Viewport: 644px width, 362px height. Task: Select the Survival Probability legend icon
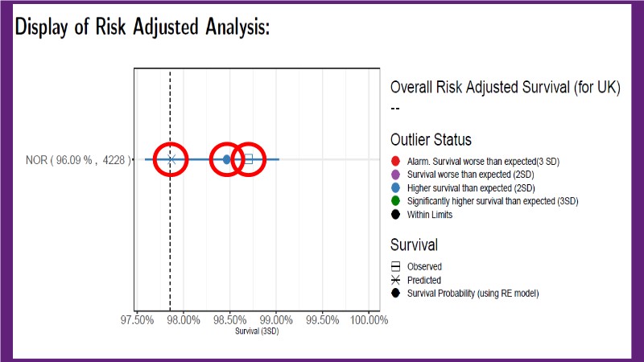pos(395,293)
